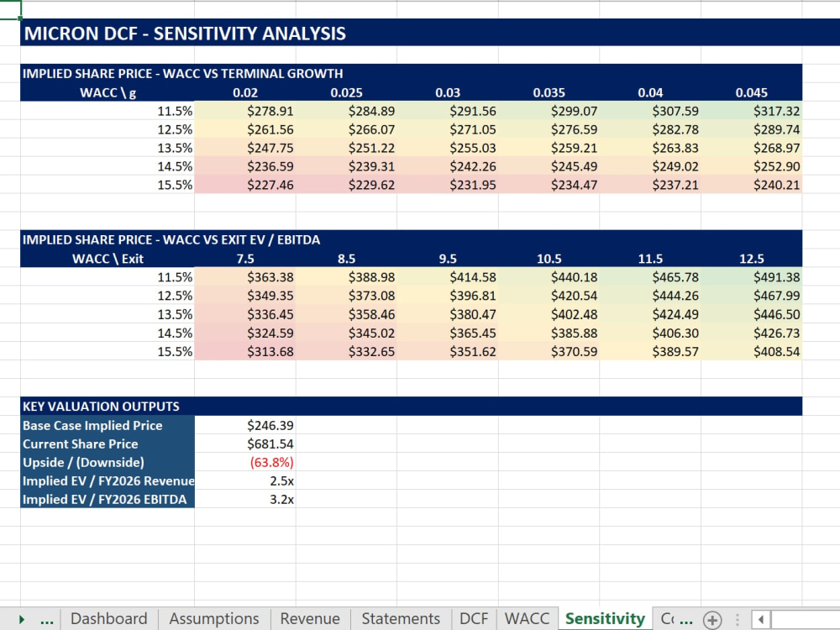Click the Implied EV / FY2026 EBITDA label
The height and width of the screenshot is (630, 840).
click(x=108, y=499)
